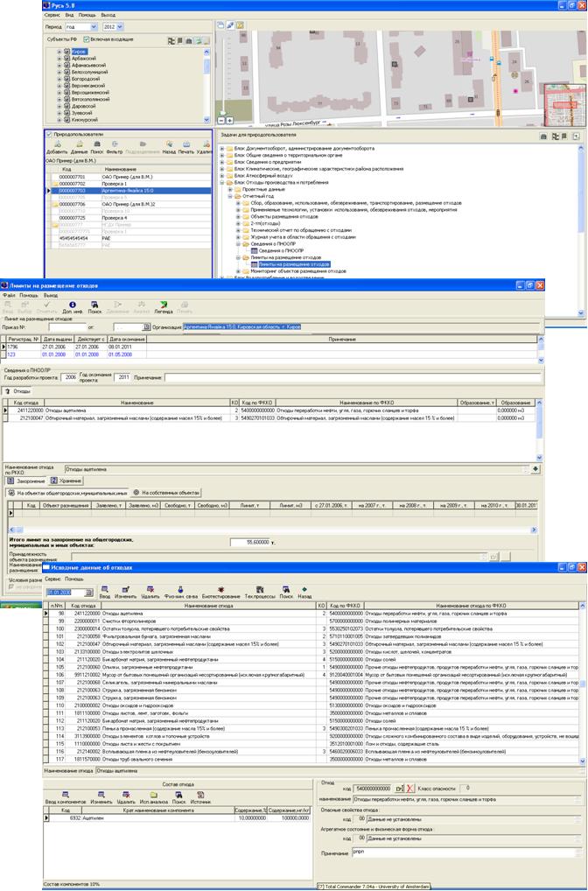Select the На собственных объектах option

[x=137, y=493]
